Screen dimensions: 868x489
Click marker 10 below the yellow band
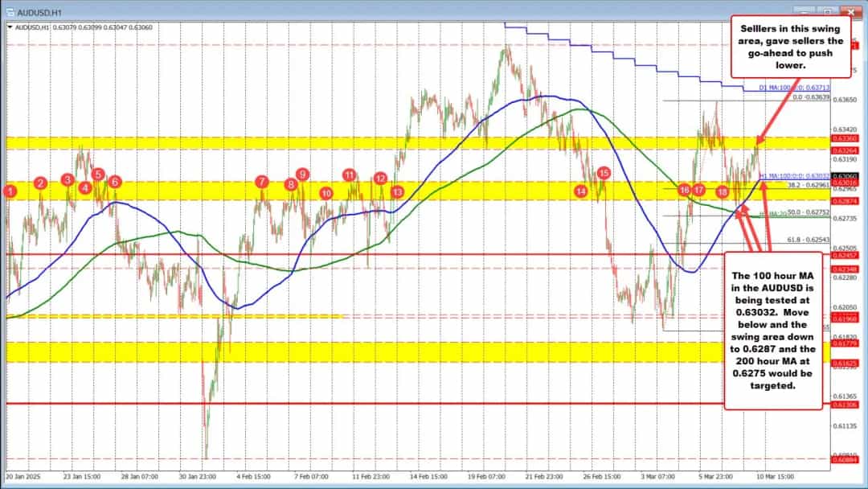click(x=325, y=193)
